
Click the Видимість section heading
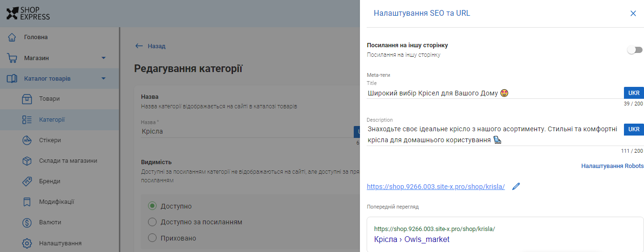[156, 162]
